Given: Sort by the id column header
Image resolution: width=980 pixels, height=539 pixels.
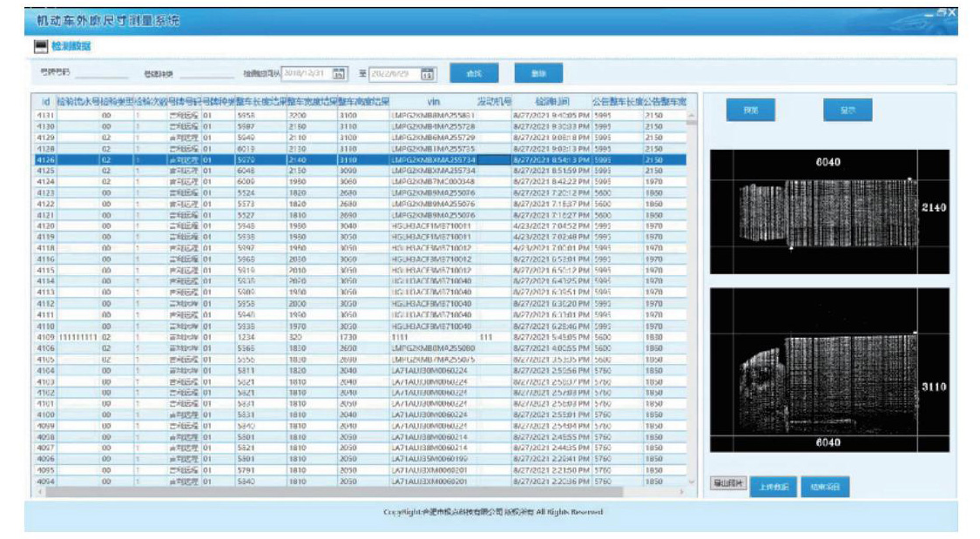Looking at the screenshot, I should click(x=45, y=101).
